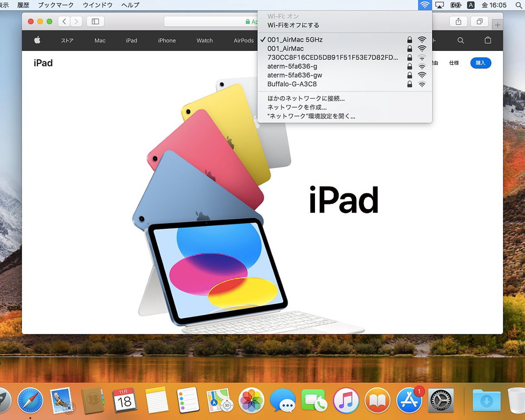The height and width of the screenshot is (420, 525).
Task: Go to ストア in Apple navigation
Action: [x=67, y=41]
